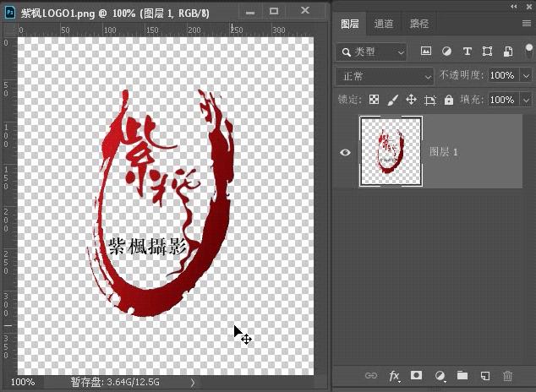The width and height of the screenshot is (536, 392).
Task: Click the Photoshop document icon in title bar
Action: pyautogui.click(x=10, y=13)
